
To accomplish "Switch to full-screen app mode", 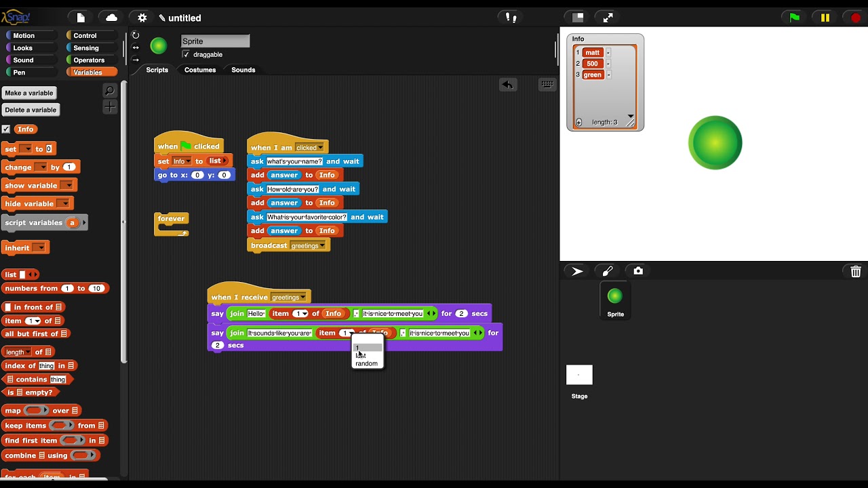I will (608, 18).
